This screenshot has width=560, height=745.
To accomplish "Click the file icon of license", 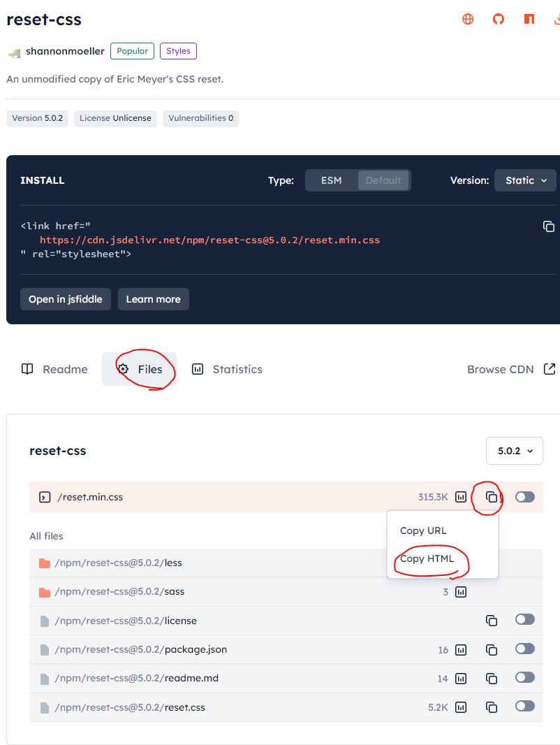I will (45, 621).
